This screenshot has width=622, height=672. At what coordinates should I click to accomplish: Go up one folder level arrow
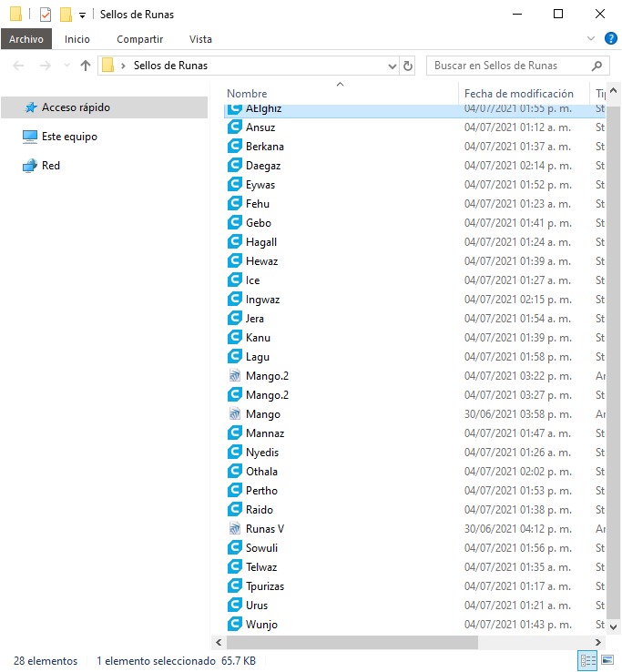tap(86, 66)
